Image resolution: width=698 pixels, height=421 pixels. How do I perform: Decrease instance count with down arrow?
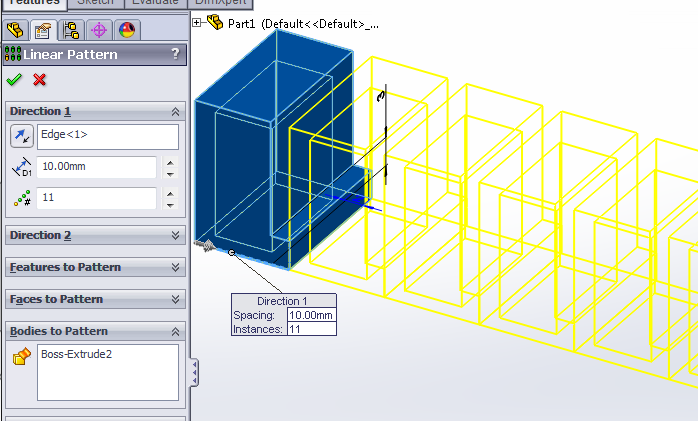(x=170, y=204)
